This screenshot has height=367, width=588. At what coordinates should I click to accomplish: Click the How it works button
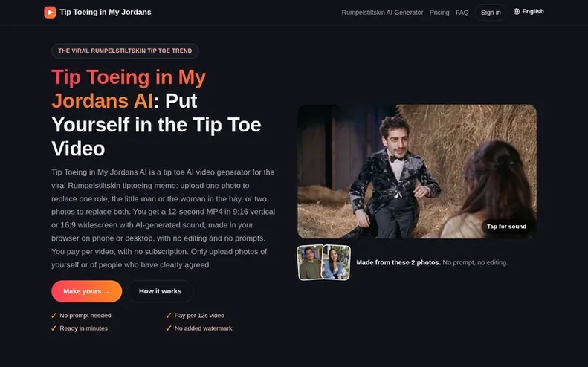tap(160, 291)
